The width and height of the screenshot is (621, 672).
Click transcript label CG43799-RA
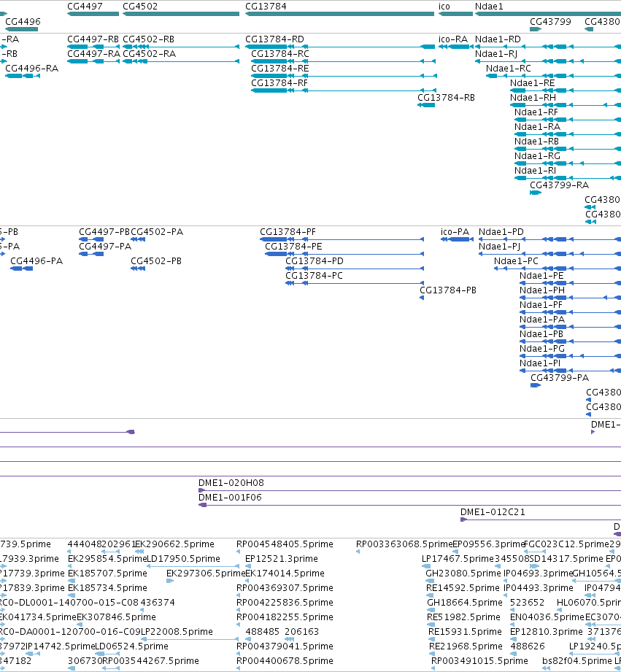tap(559, 185)
